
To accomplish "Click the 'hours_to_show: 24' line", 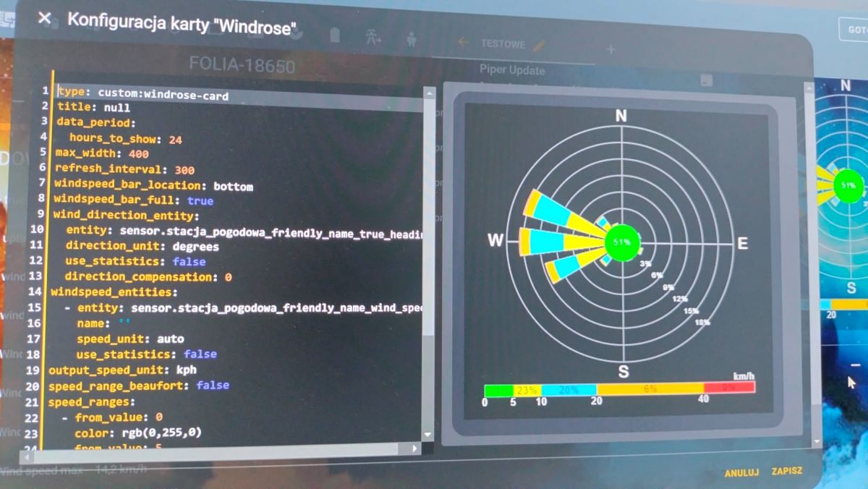I will pyautogui.click(x=126, y=138).
